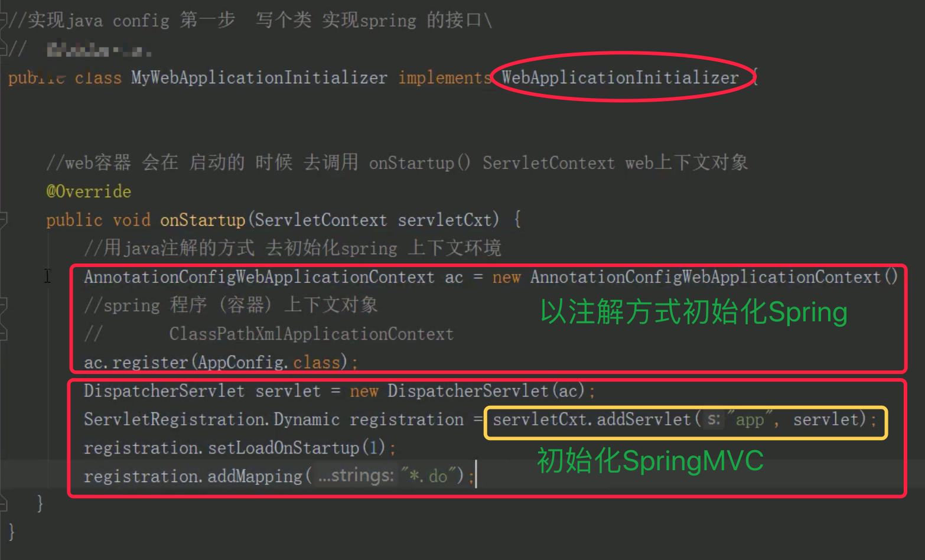The width and height of the screenshot is (925, 560).
Task: Click comment '//用java注解的方式 去初始化spring 上下文环境'
Action: coord(293,248)
